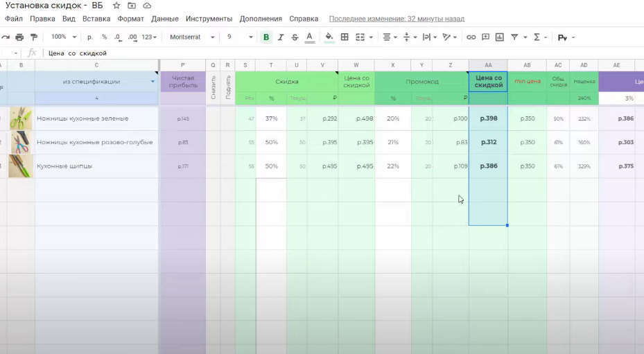The height and width of the screenshot is (354, 644).
Task: Format as currency with the р. button
Action: (90, 37)
